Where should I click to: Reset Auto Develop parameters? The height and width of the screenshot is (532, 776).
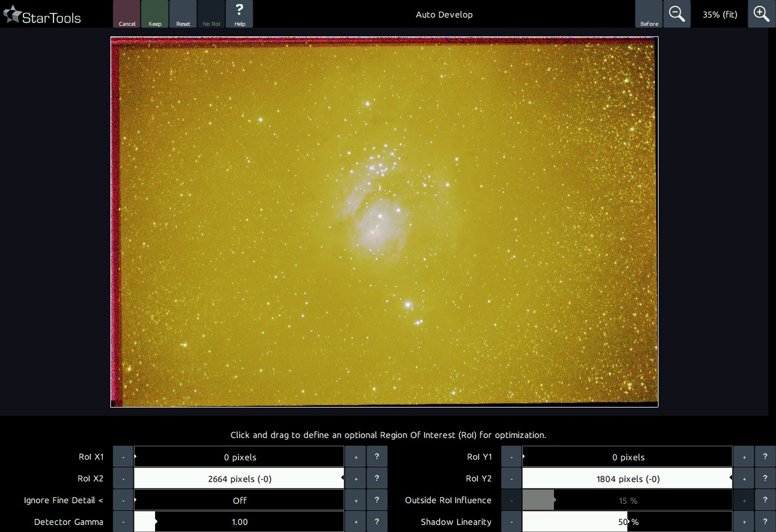click(183, 14)
